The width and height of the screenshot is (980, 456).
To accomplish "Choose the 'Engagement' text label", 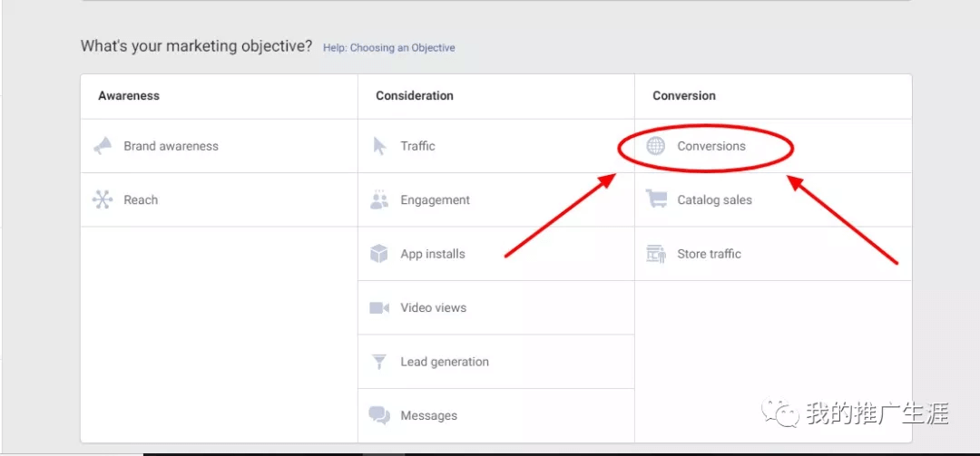I will coord(435,200).
